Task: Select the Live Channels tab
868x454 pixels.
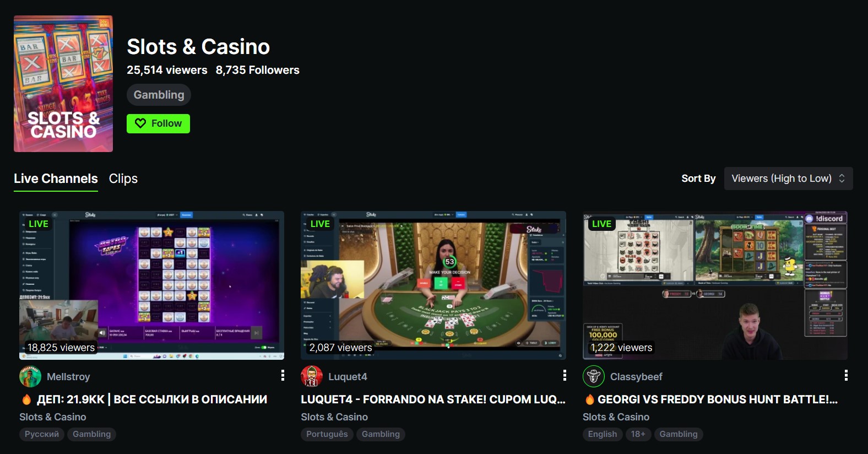Action: [x=56, y=179]
